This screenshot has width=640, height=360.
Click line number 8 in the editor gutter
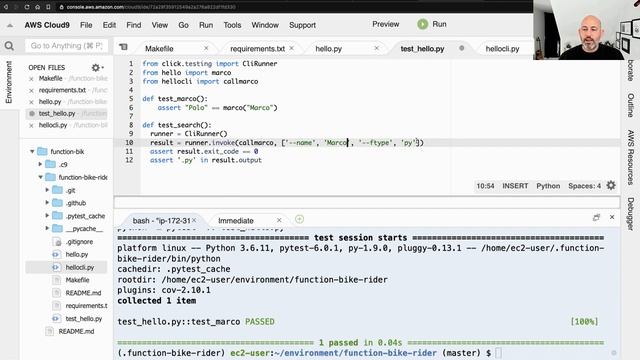[131, 125]
